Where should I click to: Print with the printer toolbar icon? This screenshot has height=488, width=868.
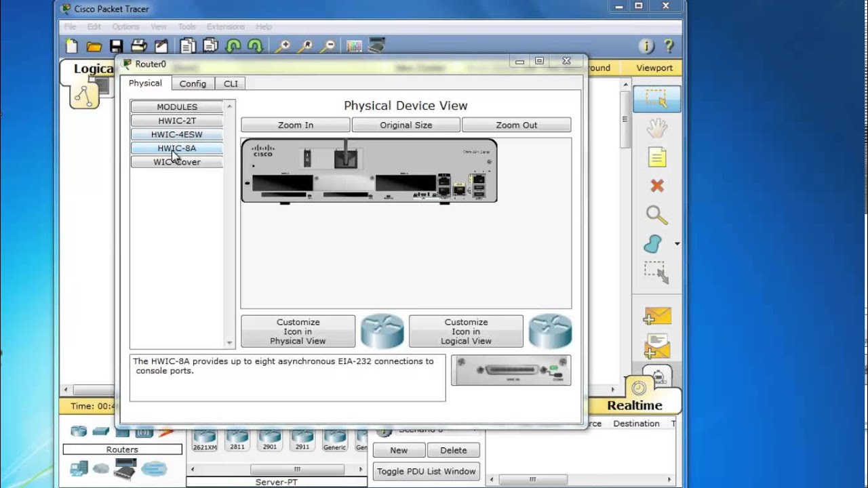tap(139, 46)
